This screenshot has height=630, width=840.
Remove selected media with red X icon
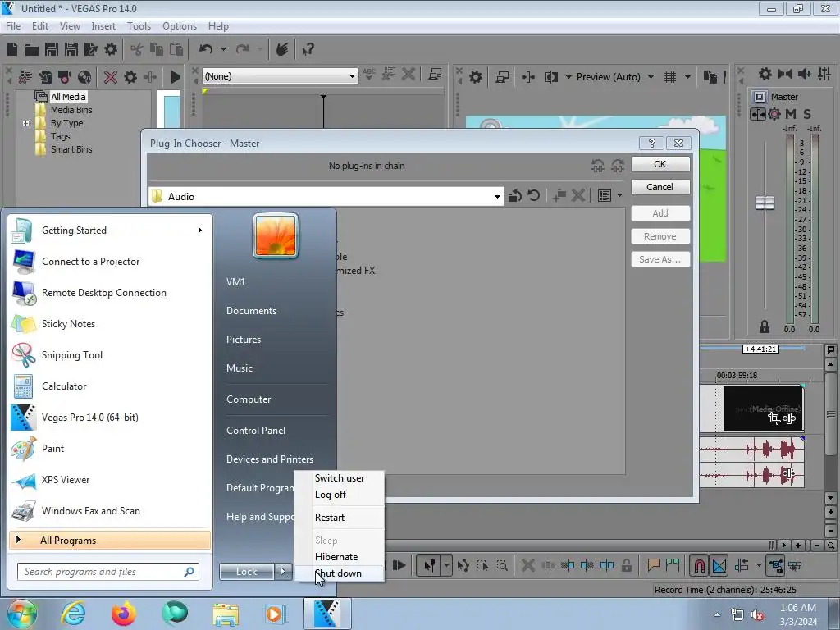click(x=111, y=77)
